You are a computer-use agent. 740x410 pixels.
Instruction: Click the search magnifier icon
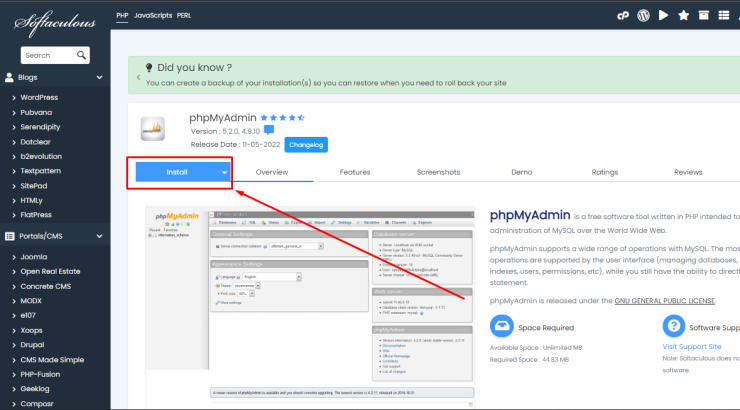(x=81, y=55)
